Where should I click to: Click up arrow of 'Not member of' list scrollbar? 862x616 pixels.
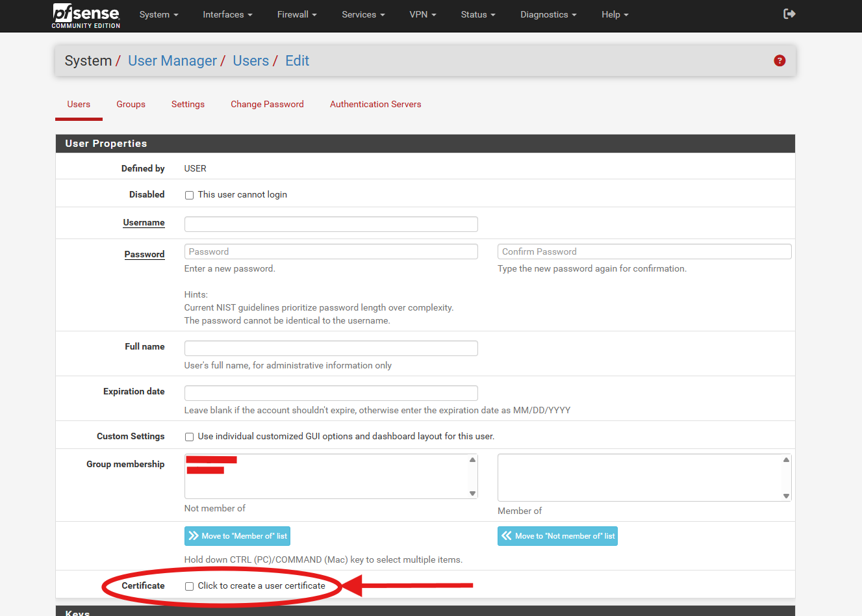click(472, 459)
